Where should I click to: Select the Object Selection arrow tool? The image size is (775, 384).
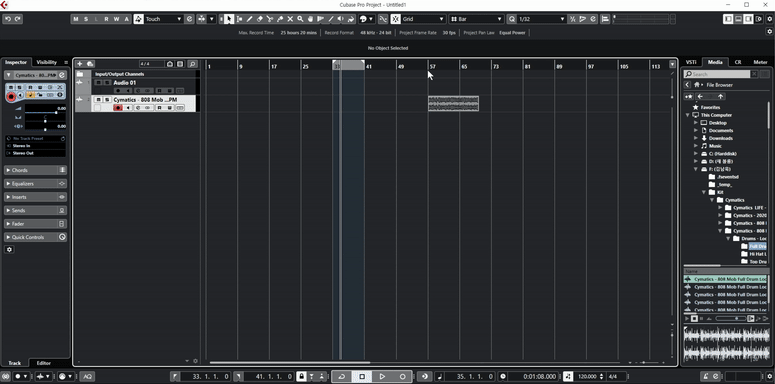tap(229, 19)
